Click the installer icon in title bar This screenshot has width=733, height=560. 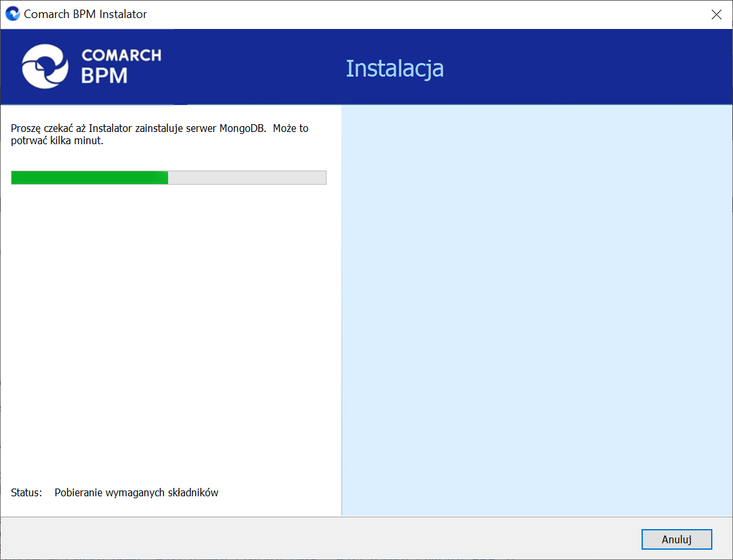click(x=13, y=14)
